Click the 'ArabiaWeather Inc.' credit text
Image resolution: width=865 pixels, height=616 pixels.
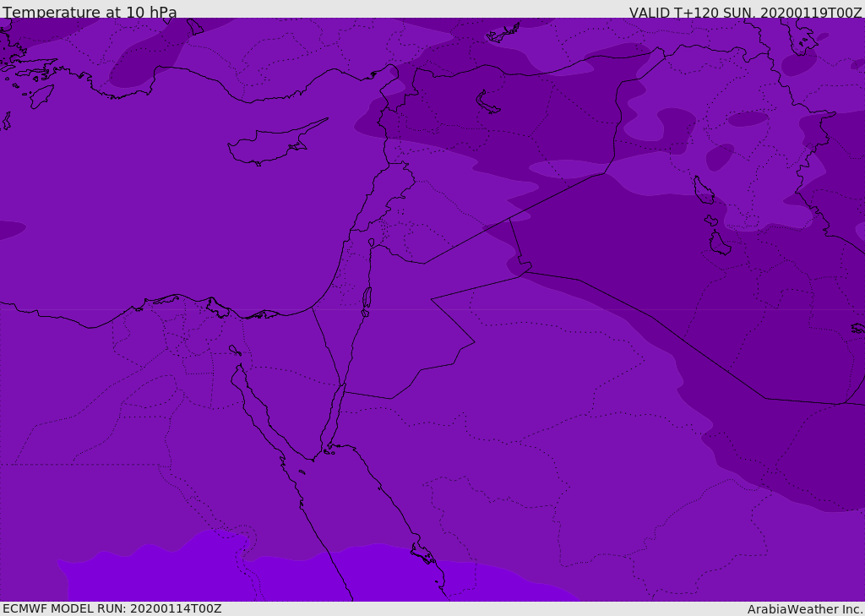tap(806, 609)
